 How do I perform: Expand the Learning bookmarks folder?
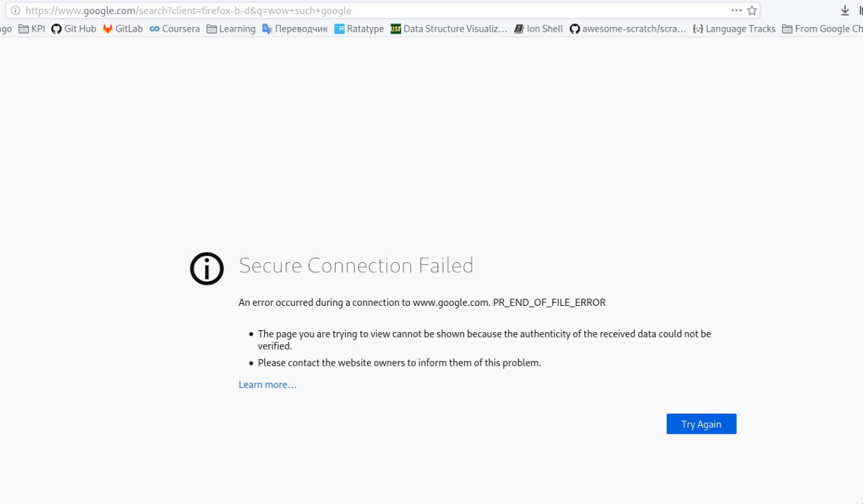pyautogui.click(x=231, y=29)
